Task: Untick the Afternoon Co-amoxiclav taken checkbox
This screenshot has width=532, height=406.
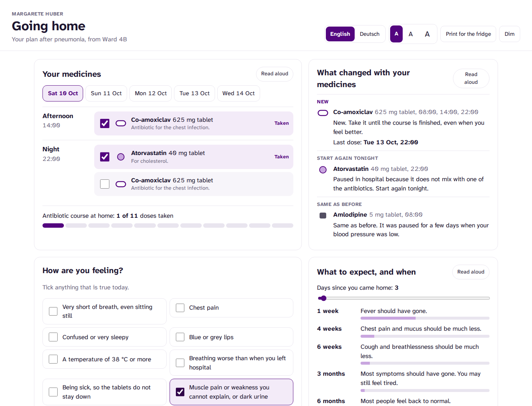Action: (105, 123)
